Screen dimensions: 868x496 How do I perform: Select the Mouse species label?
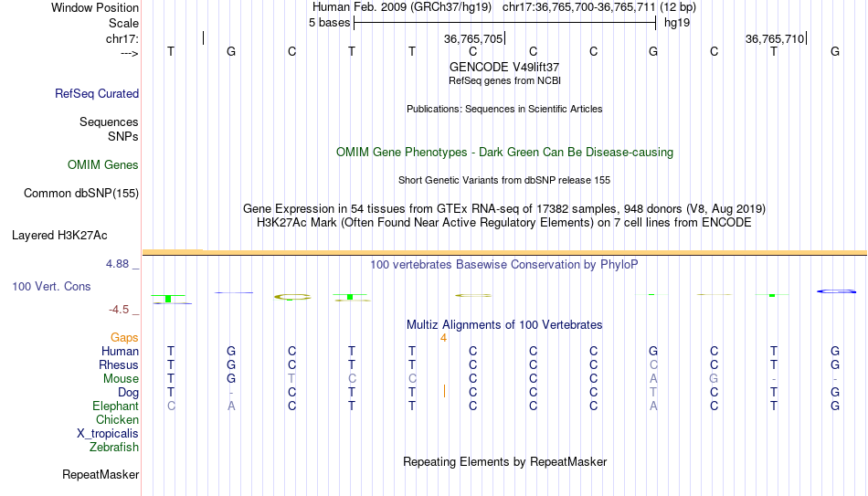click(122, 379)
